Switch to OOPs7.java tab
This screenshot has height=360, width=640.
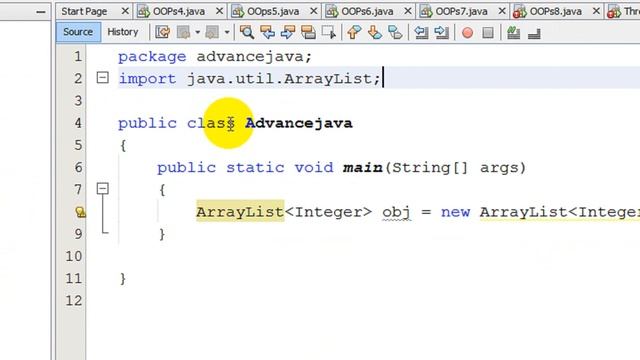pos(461,11)
